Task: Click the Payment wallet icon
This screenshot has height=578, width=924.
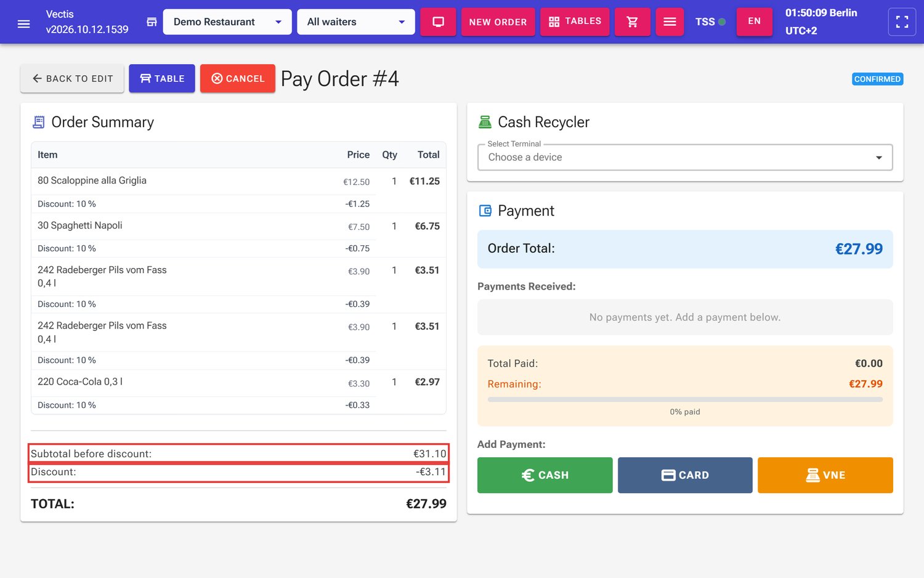Action: tap(485, 211)
